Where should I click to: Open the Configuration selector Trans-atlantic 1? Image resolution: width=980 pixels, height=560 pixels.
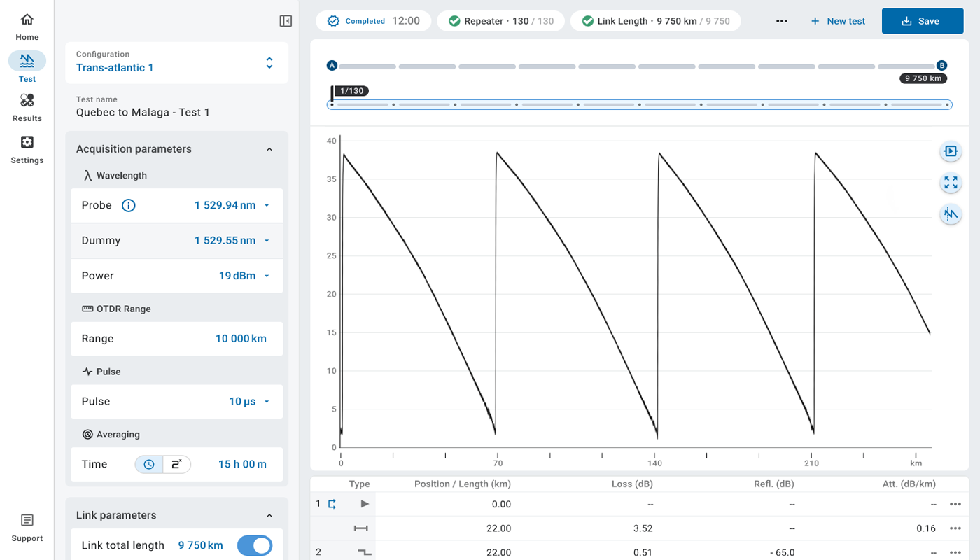[x=177, y=62]
